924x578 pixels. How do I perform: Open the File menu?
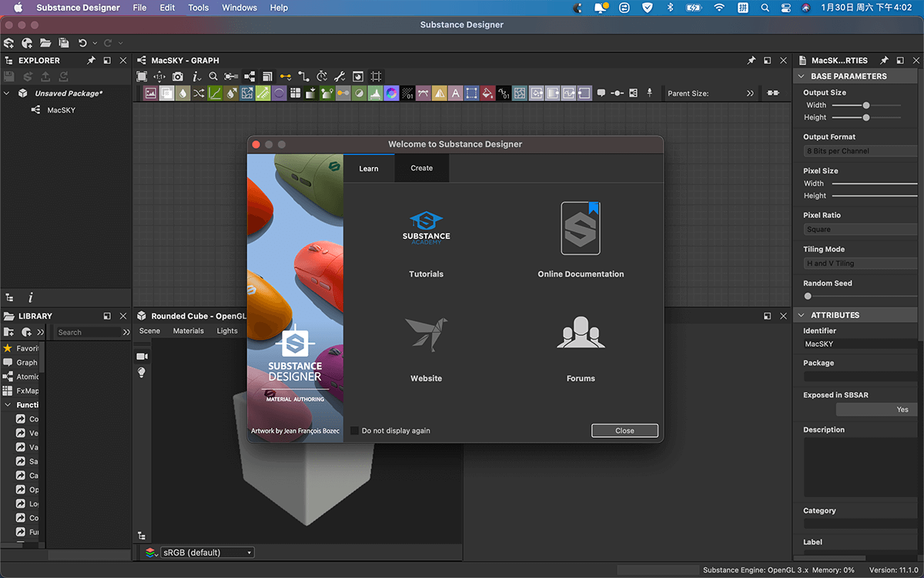[139, 8]
